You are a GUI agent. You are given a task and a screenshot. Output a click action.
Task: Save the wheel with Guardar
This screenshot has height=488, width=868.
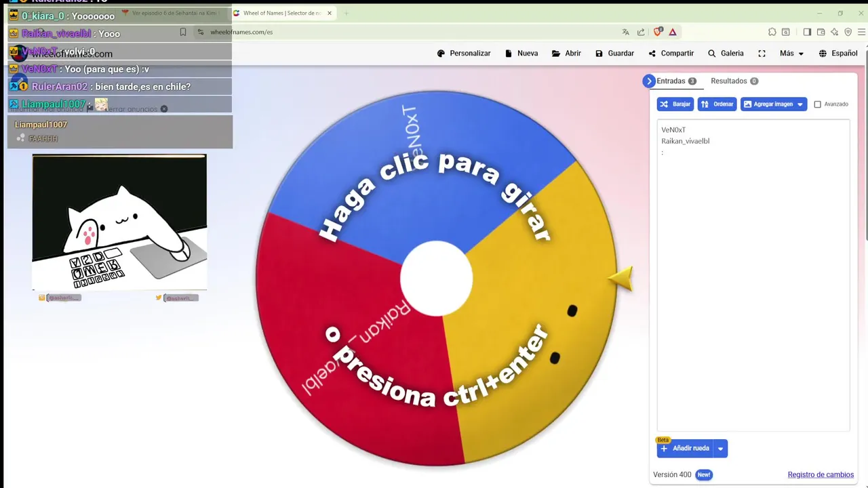(614, 54)
